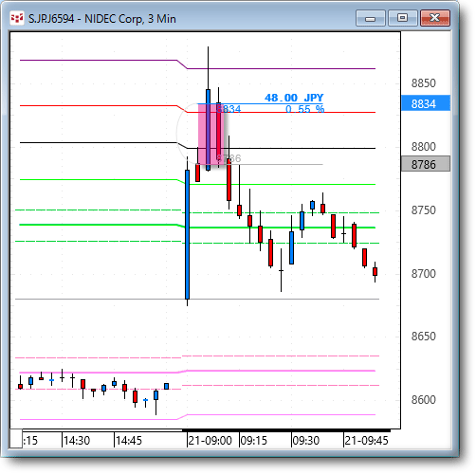476x474 pixels.
Task: Click the 09:15 time axis label
Action: coord(254,440)
